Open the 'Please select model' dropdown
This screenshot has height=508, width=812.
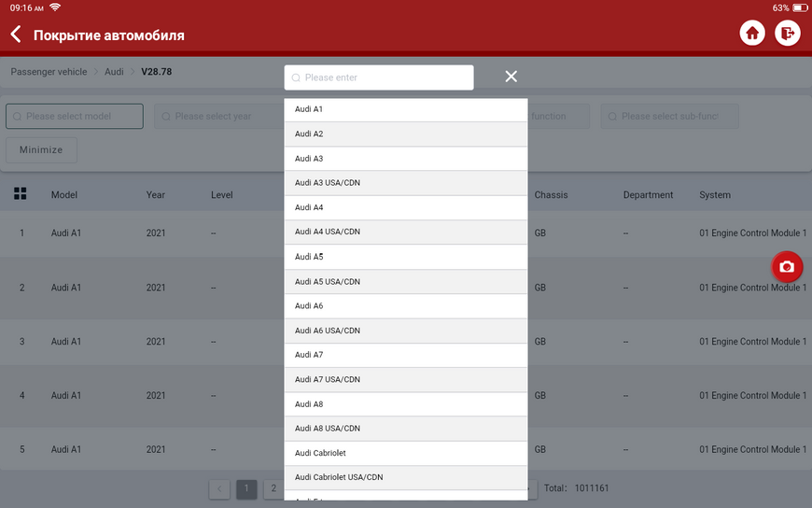(x=75, y=116)
